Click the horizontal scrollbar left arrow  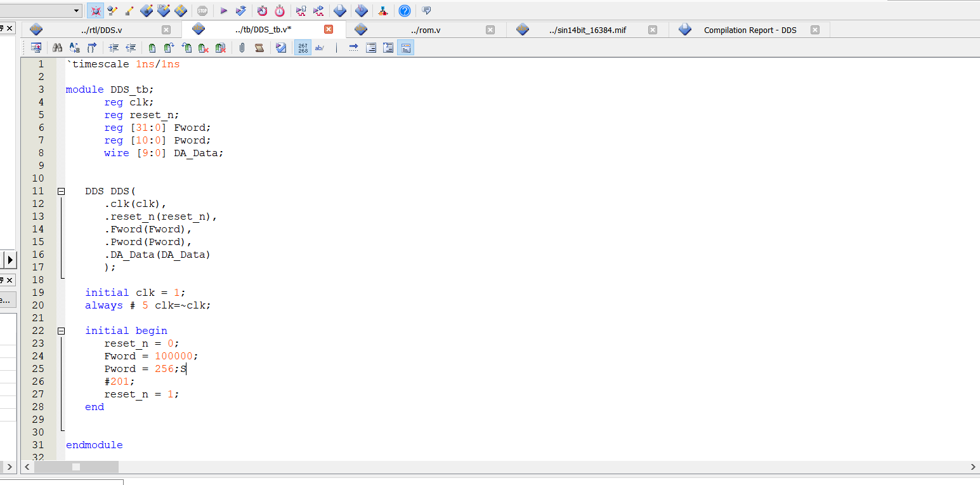pos(27,467)
